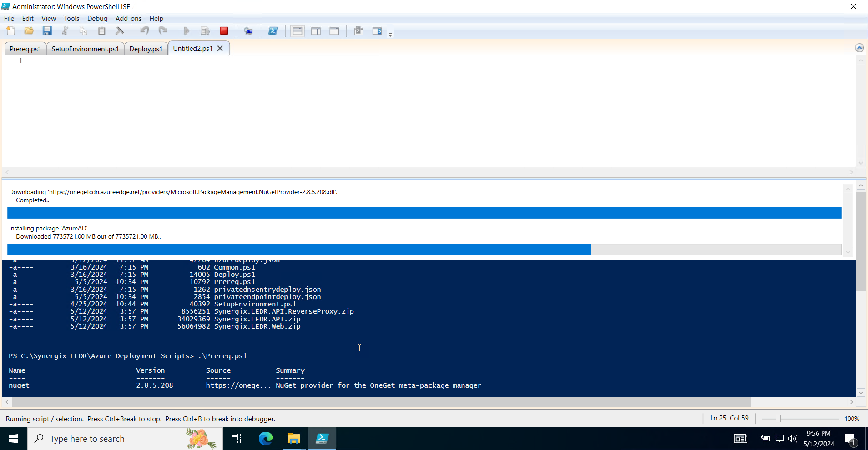Screen dimensions: 868x450
Task: Close the Untitled2.ps1 tab
Action: pyautogui.click(x=220, y=48)
